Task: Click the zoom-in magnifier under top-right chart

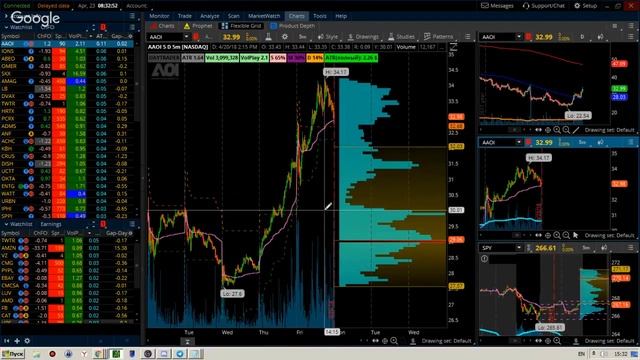Action: pyautogui.click(x=557, y=130)
